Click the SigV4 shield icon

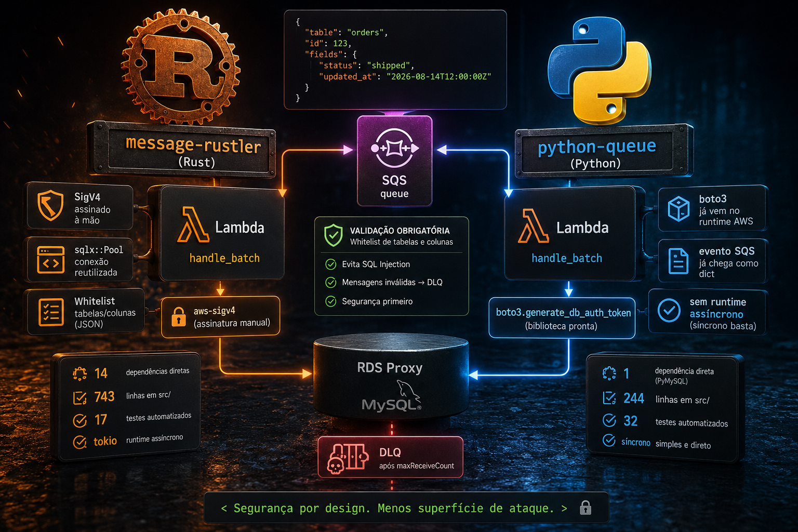[x=50, y=206]
